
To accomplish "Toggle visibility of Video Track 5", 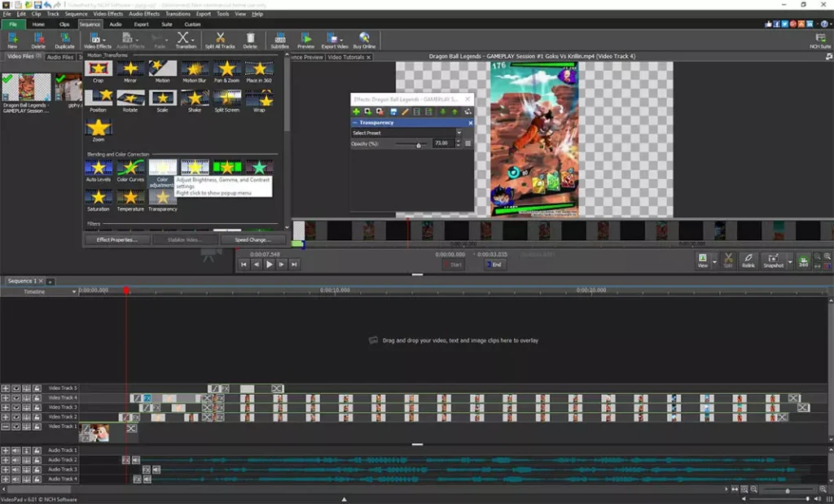I will tap(16, 388).
